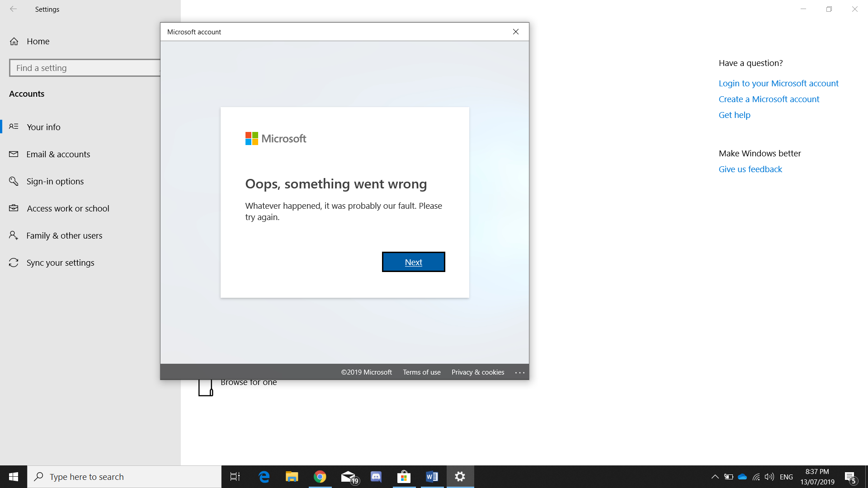This screenshot has width=868, height=488.
Task: Open Family & other users
Action: 64,235
